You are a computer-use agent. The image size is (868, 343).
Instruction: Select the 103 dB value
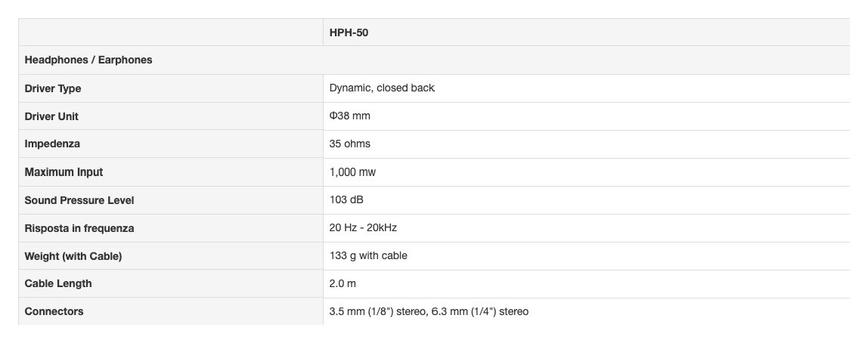tap(347, 199)
